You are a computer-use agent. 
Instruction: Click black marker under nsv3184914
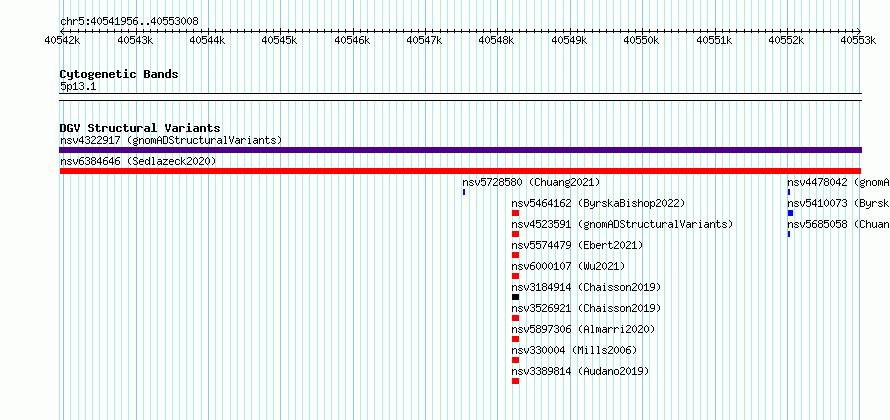(x=515, y=297)
